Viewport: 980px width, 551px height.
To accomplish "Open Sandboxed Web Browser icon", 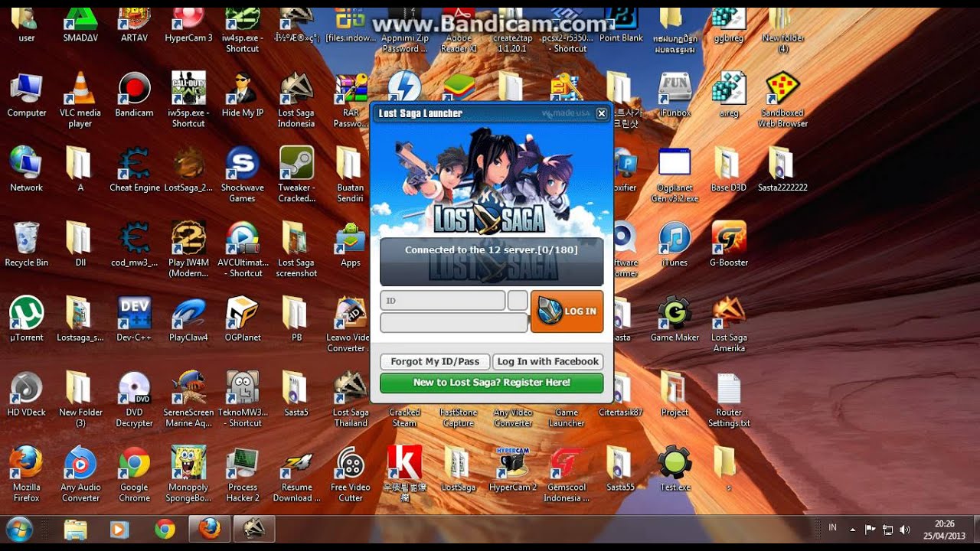I will pyautogui.click(x=782, y=100).
